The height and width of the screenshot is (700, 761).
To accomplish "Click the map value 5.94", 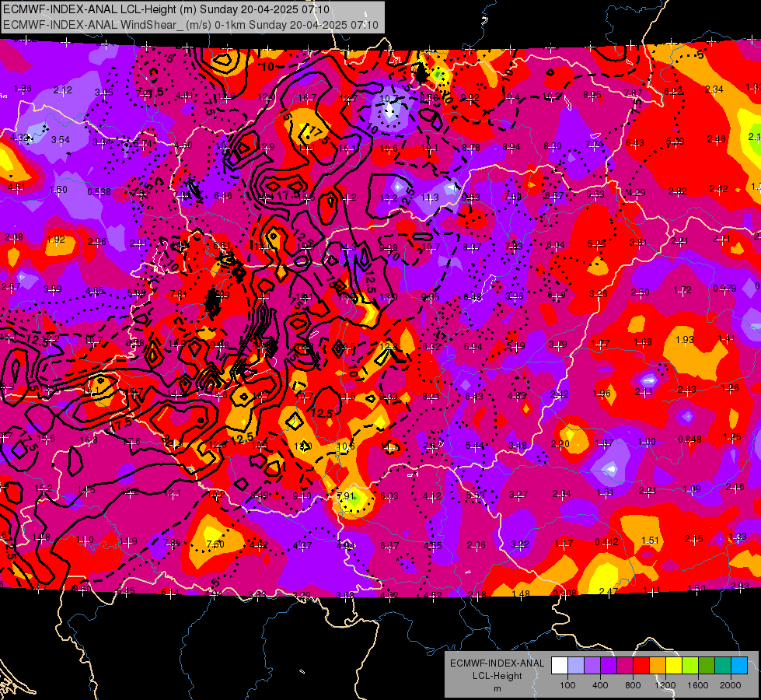I will click(473, 347).
